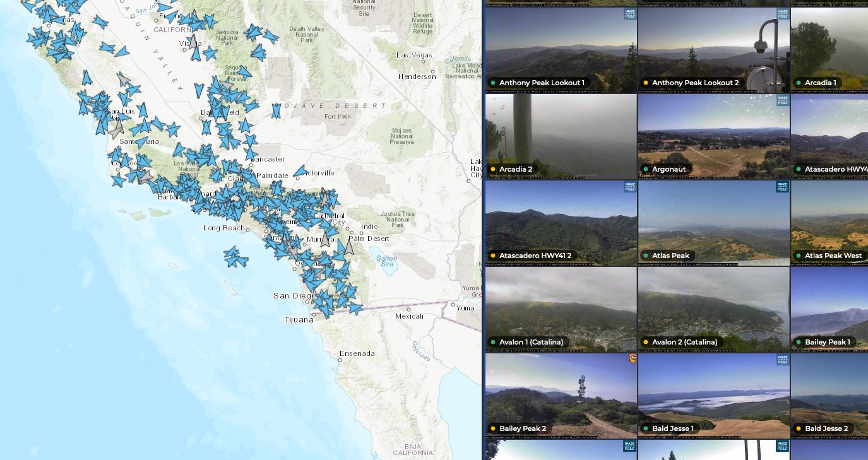868x460 pixels.
Task: Click the green status dot beside Argonaut
Action: (645, 169)
